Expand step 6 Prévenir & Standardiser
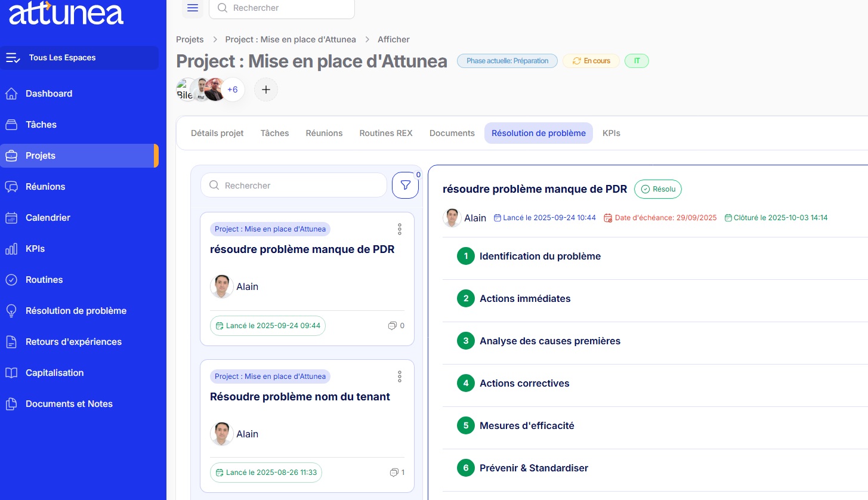This screenshot has height=500, width=868. [x=533, y=468]
